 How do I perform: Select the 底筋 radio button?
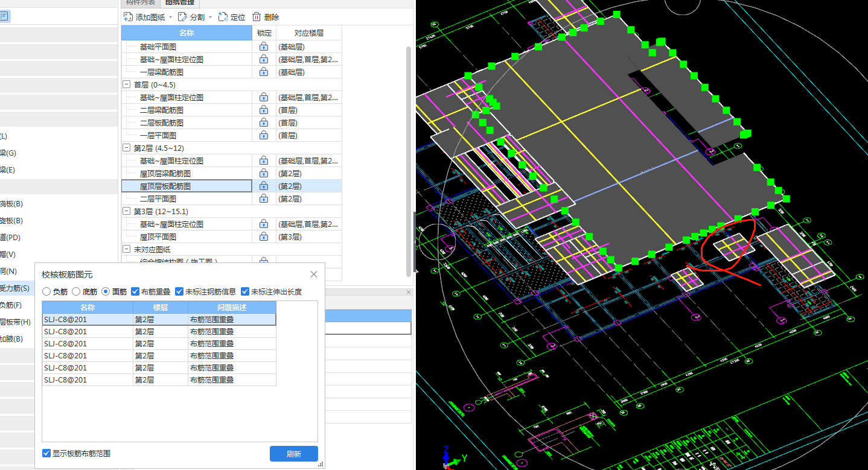(x=76, y=291)
